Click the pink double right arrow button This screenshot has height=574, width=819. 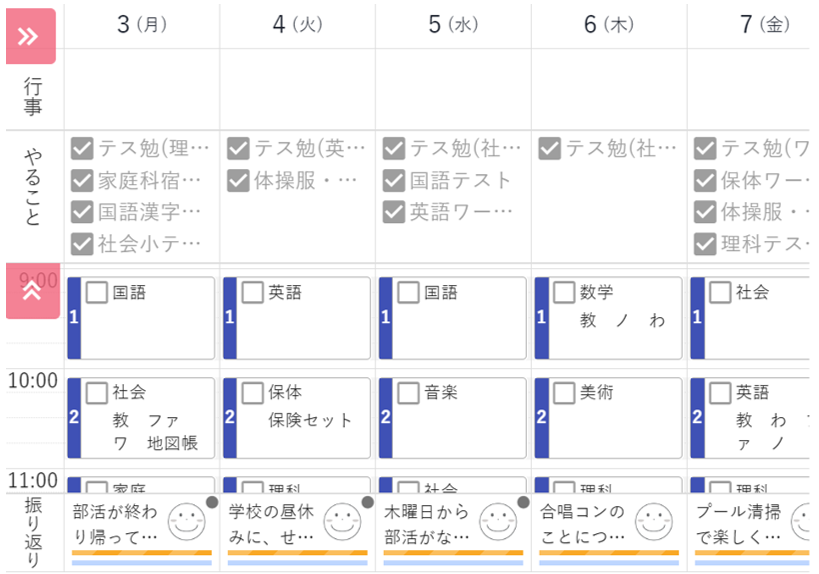(x=30, y=36)
